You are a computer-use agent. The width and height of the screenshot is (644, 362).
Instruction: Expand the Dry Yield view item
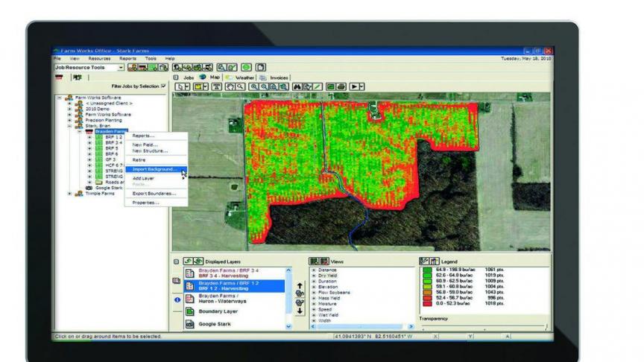point(315,276)
